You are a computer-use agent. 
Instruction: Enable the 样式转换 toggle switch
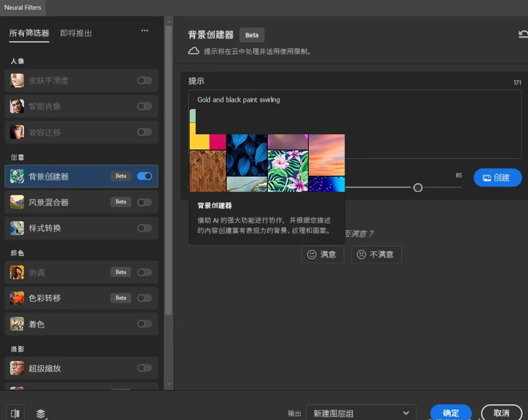pos(144,228)
